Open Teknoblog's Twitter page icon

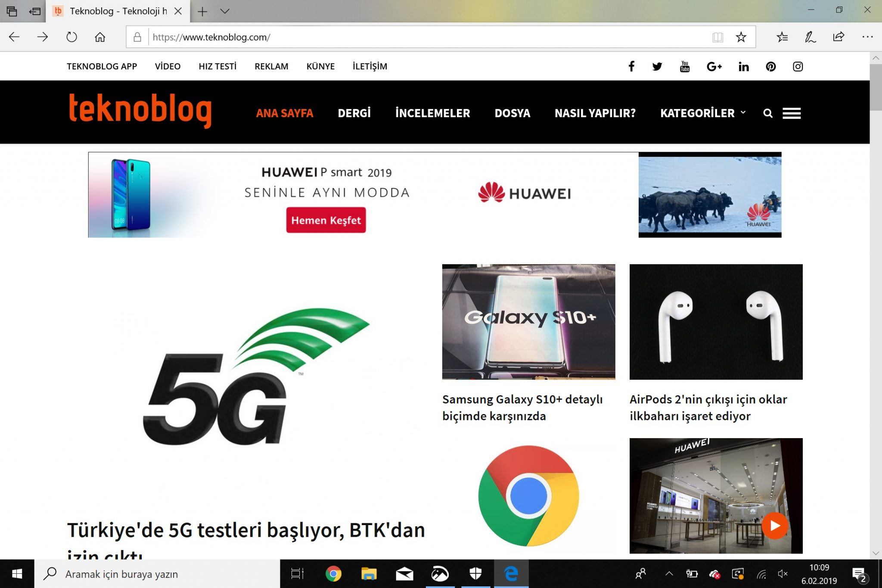pyautogui.click(x=657, y=66)
